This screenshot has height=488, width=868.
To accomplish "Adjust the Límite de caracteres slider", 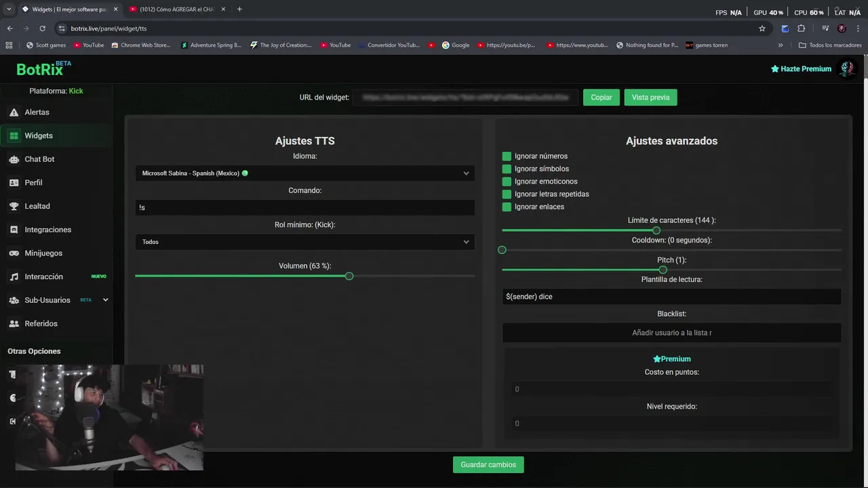I will tap(656, 231).
